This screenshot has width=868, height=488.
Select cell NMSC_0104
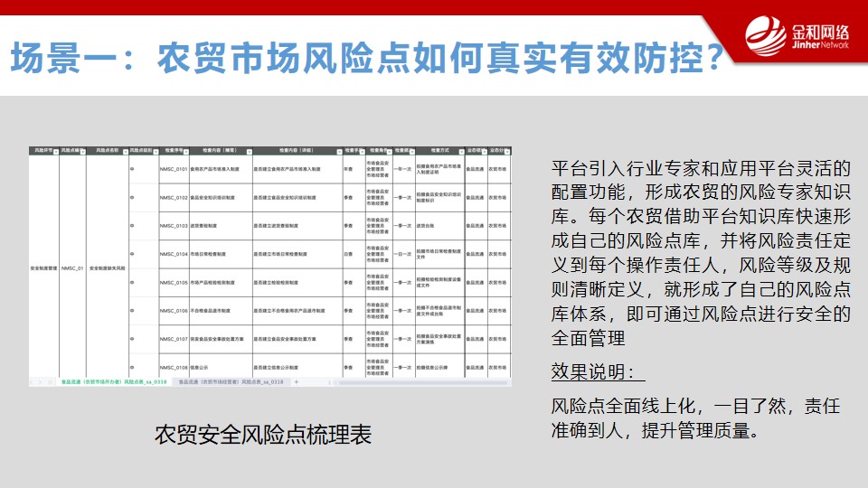[x=174, y=254]
